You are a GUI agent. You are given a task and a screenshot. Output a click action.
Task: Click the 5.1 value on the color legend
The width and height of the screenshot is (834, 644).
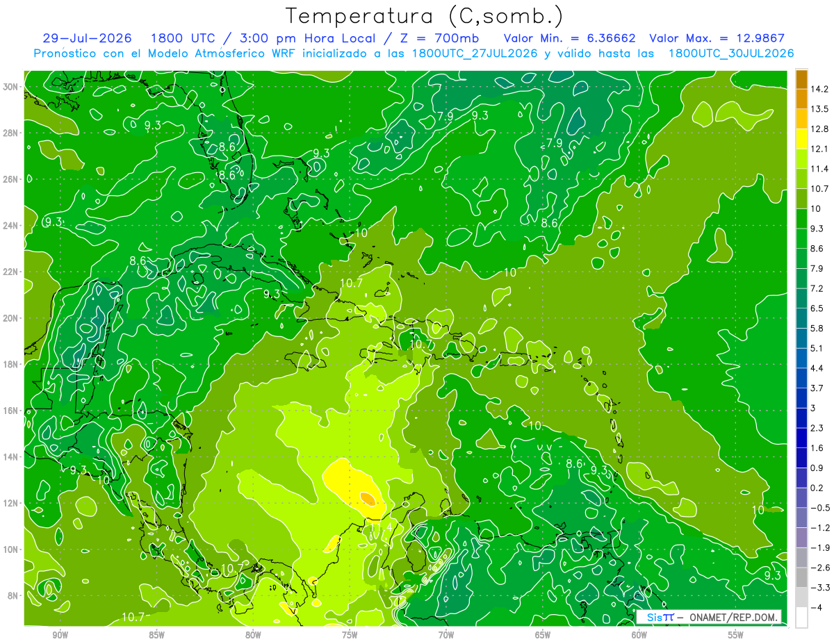(x=817, y=348)
